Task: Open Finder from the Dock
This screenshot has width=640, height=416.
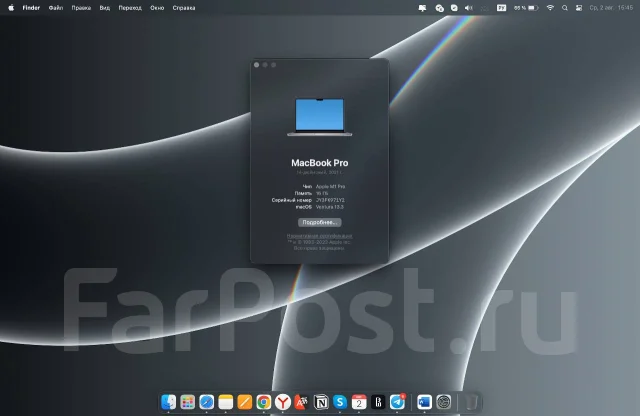Action: click(169, 402)
